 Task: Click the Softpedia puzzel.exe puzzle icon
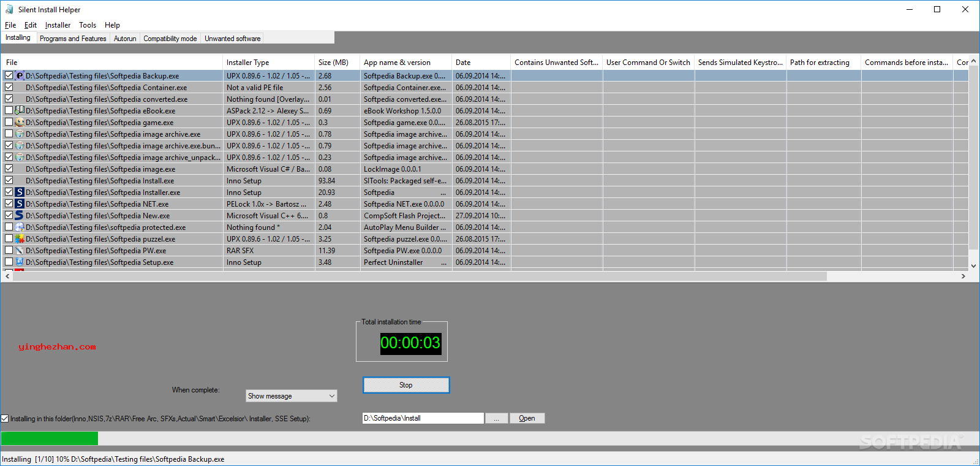pos(20,239)
